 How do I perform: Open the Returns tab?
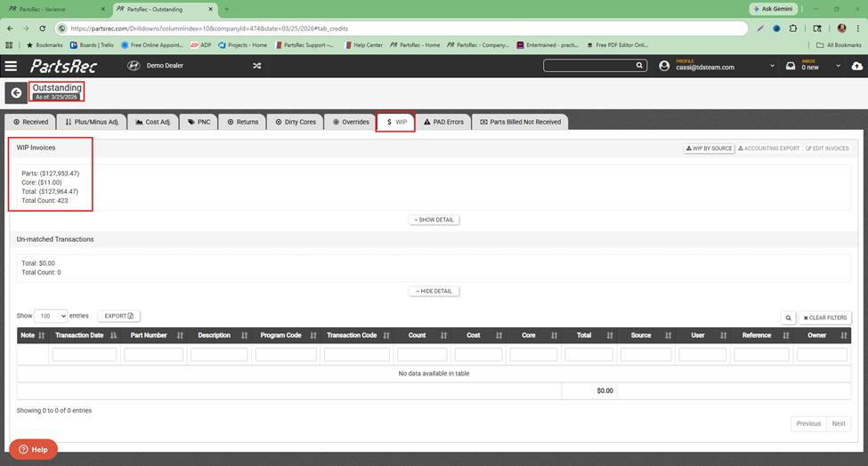coord(242,122)
